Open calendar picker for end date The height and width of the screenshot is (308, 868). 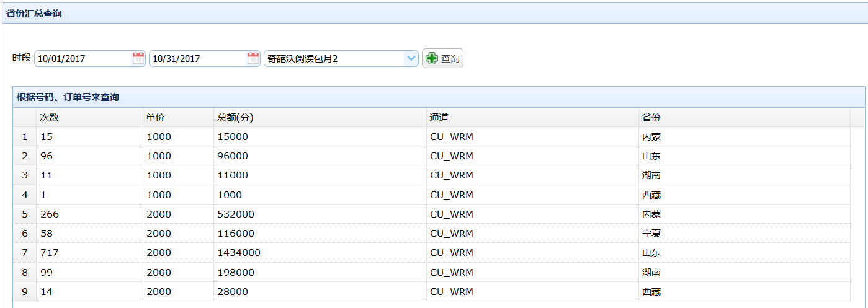[253, 59]
